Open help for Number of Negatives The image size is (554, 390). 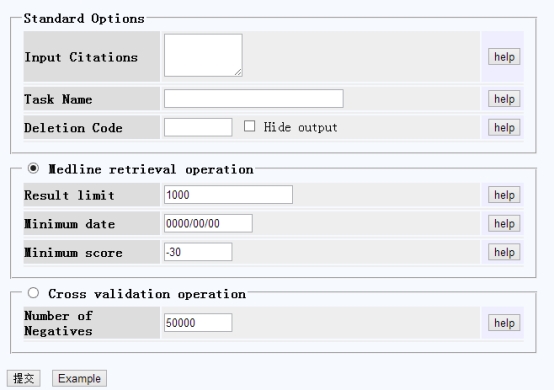point(504,323)
